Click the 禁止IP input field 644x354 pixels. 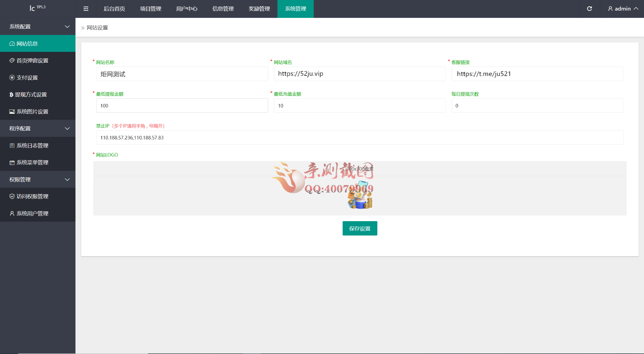click(x=360, y=138)
